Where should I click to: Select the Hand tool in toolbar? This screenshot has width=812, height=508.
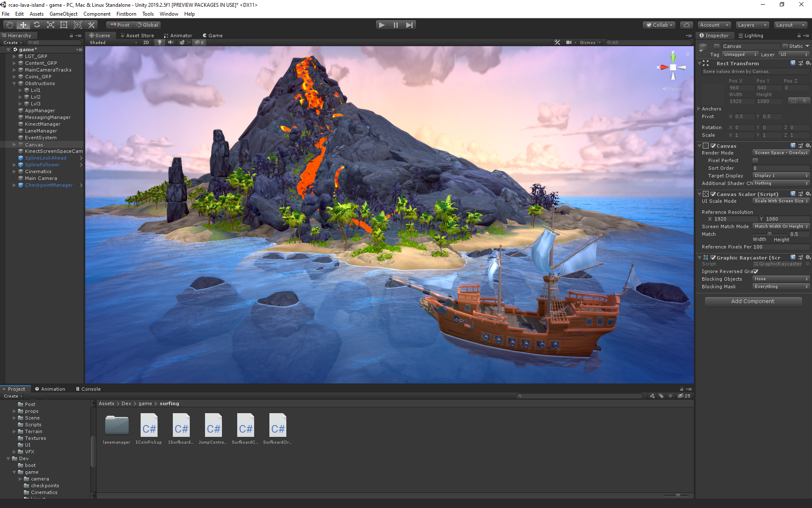pos(9,25)
